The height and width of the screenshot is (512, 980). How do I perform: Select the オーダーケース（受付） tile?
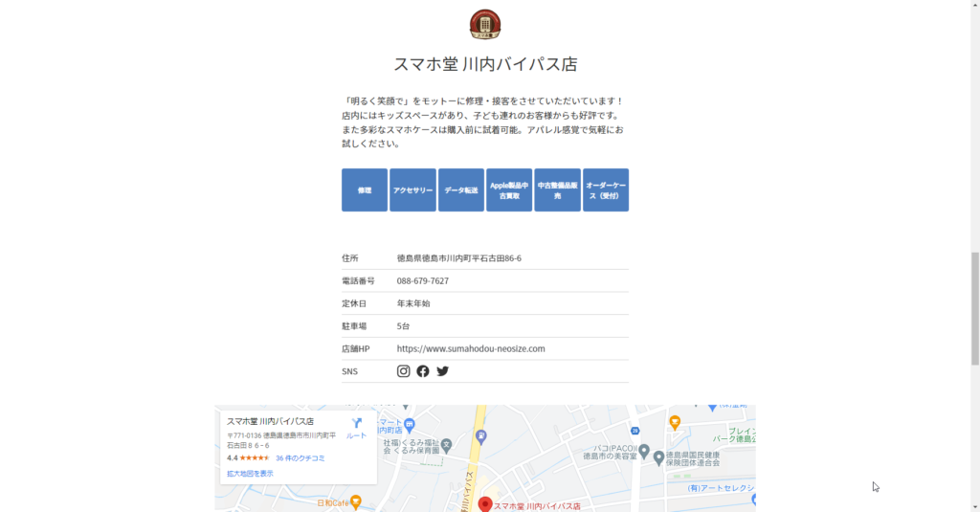tap(606, 190)
